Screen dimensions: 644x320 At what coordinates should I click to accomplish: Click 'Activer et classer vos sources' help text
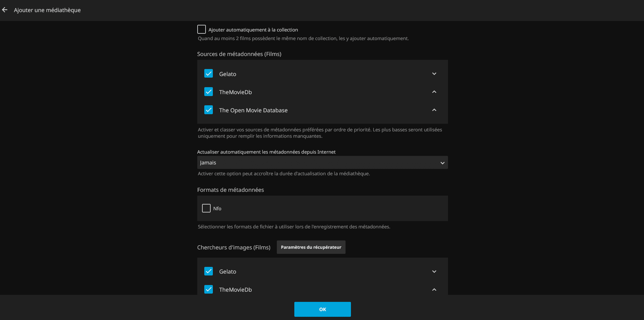pos(320,133)
